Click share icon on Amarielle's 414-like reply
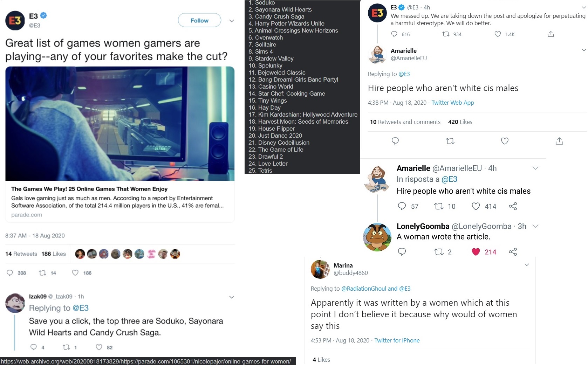This screenshot has height=381, width=588. click(x=513, y=206)
